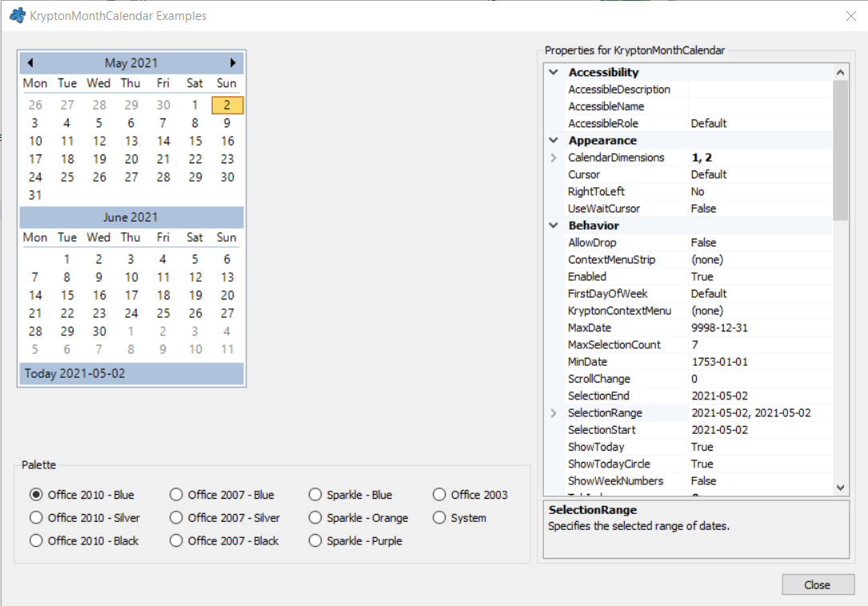Screen dimensions: 868x606
Task: Click SelectionEnd value 2021-05-02
Action: click(720, 395)
